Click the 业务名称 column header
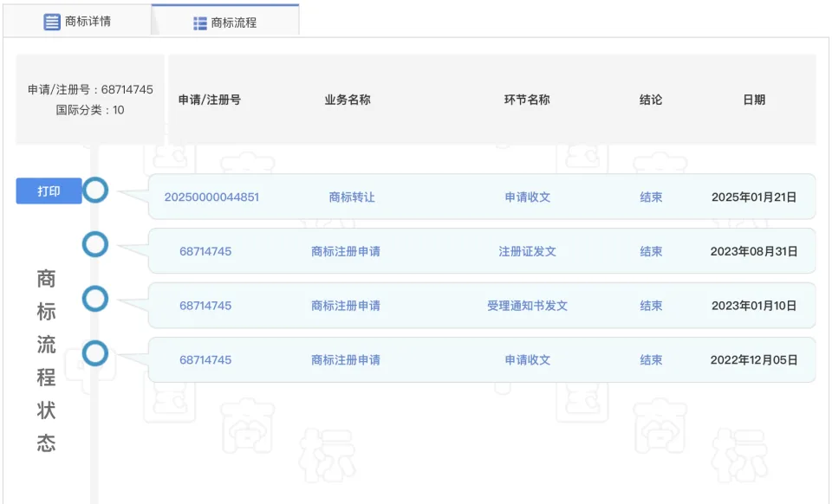 [348, 100]
